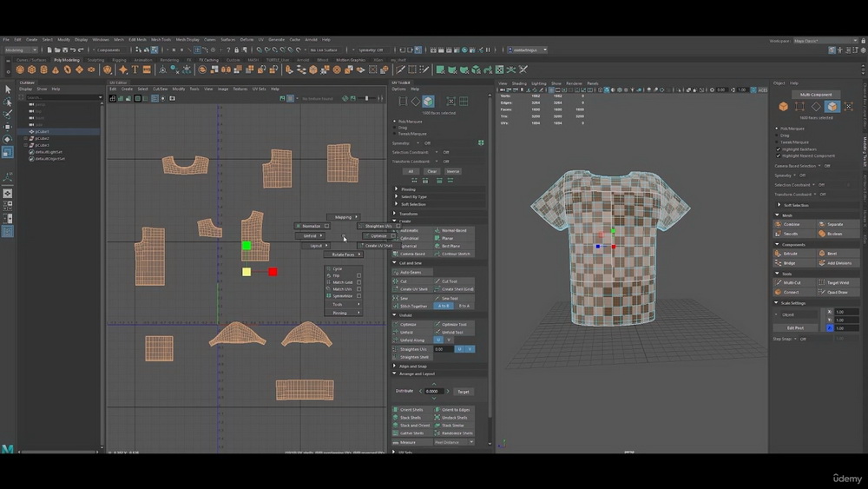This screenshot has width=868, height=489.
Task: Click the All selection button
Action: [411, 171]
